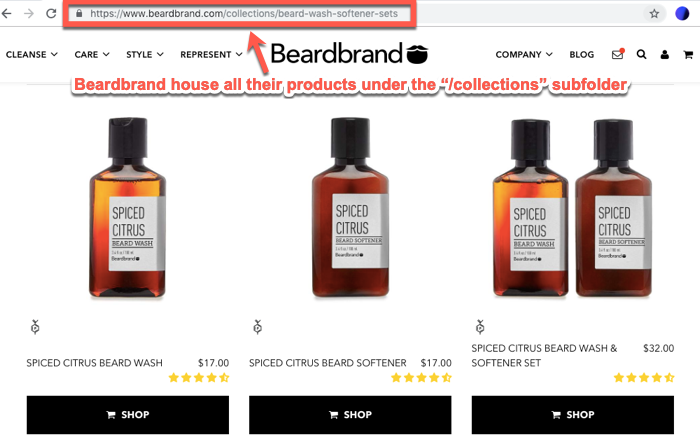Screen dimensions: 700x440
Task: Click Shop button under Beard Wash & Softener Set
Action: click(x=573, y=414)
